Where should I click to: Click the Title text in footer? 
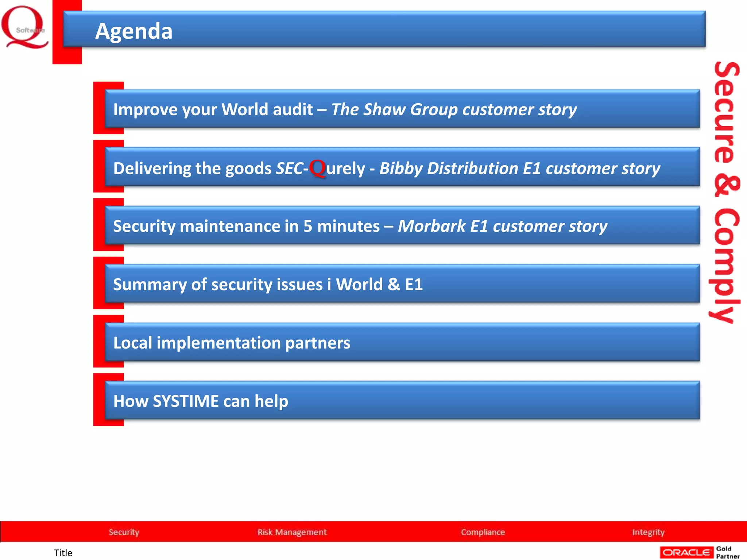pos(63,553)
